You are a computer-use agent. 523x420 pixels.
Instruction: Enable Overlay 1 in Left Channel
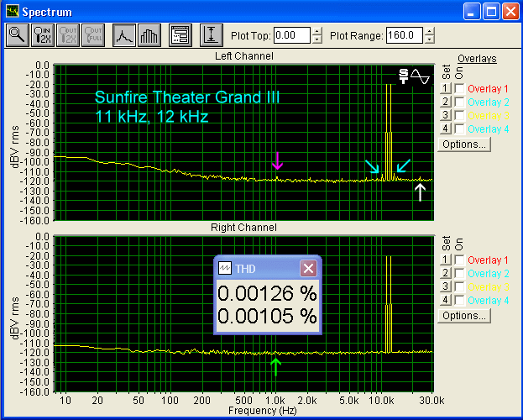coord(459,89)
